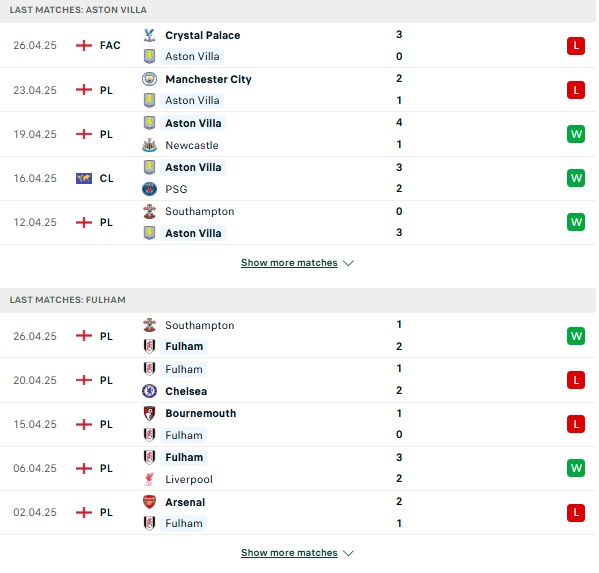Open the 20.04.25 Fulham vs Chelsea match

tap(298, 380)
